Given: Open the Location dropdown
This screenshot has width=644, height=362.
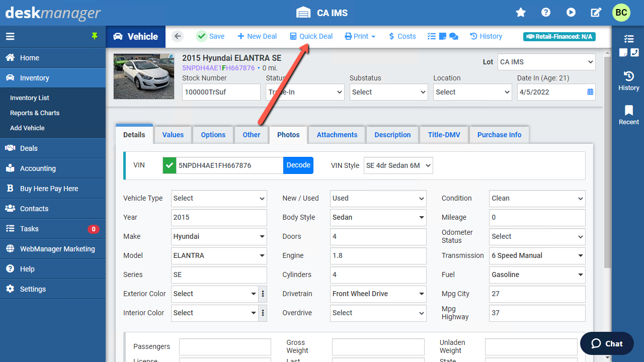Looking at the screenshot, I should click(x=472, y=92).
